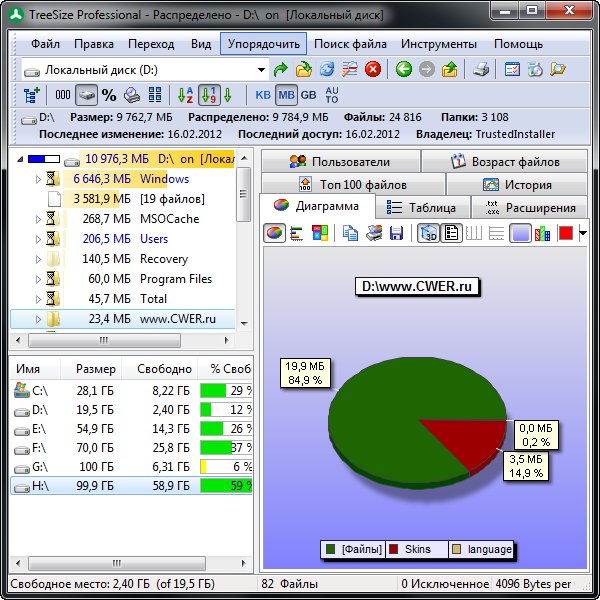600x600 pixels.
Task: Click the green Back arrow button
Action: coord(403,69)
